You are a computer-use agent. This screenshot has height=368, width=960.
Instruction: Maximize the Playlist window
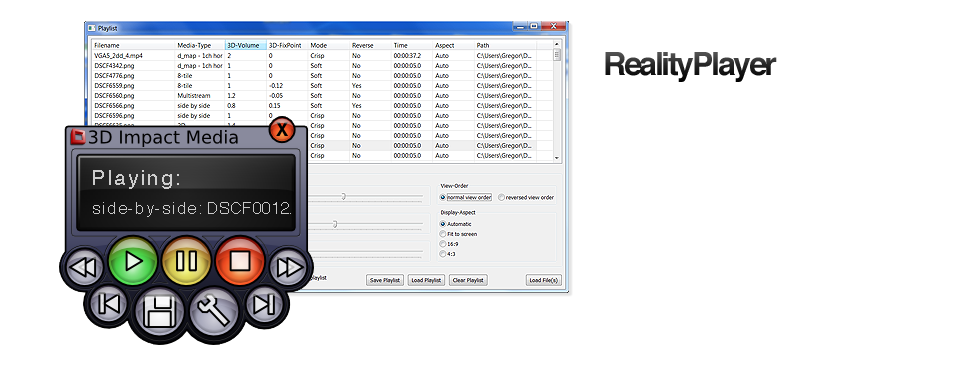pos(533,26)
